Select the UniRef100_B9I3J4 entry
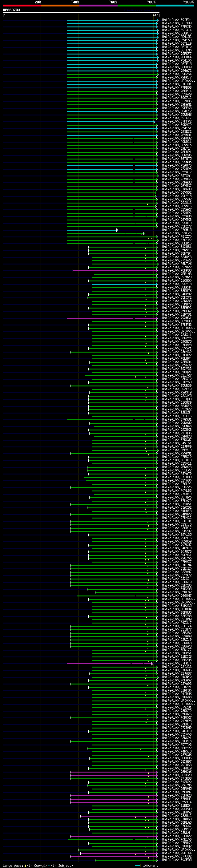 coord(176,30)
